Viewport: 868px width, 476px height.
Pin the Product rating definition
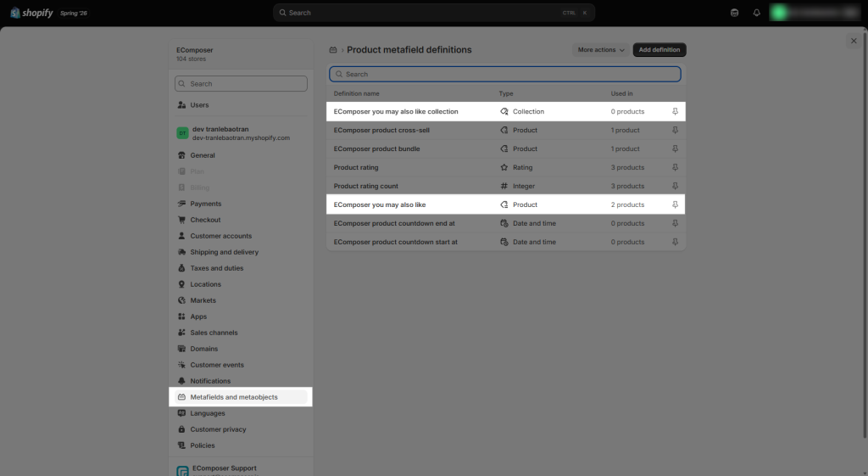[x=675, y=167]
